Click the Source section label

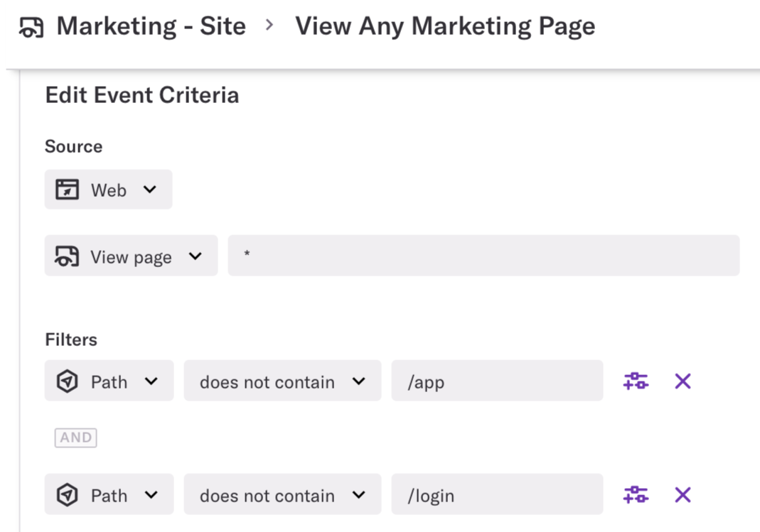(x=74, y=146)
